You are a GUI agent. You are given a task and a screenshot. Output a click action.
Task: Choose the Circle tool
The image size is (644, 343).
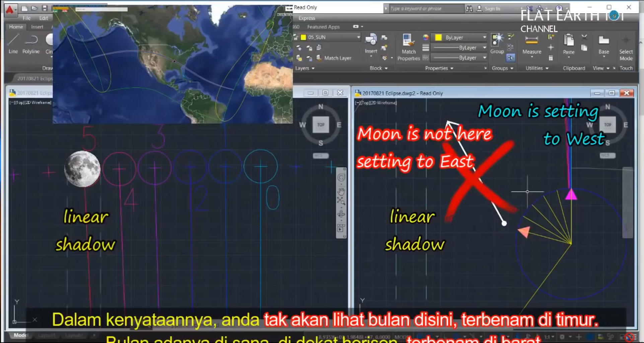[50, 44]
